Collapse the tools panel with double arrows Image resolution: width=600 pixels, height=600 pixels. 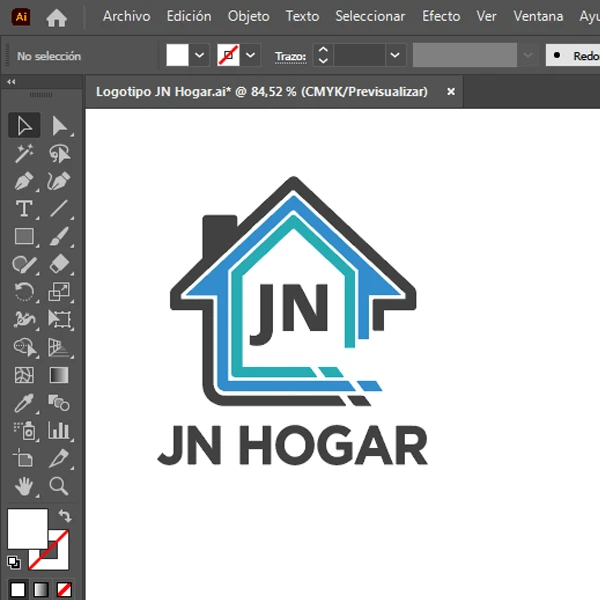11,82
